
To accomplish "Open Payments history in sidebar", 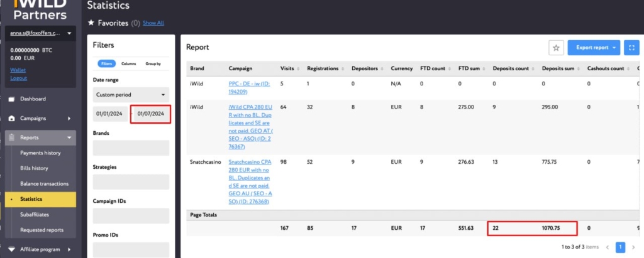I will [x=40, y=153].
